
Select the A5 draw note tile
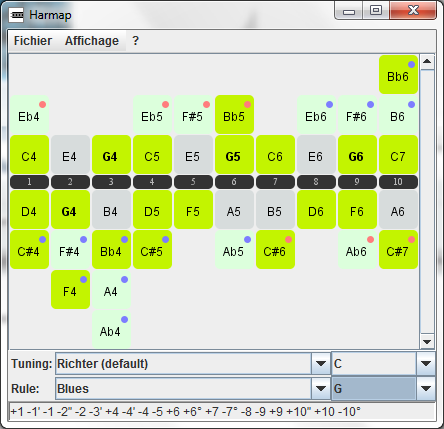[x=234, y=210]
